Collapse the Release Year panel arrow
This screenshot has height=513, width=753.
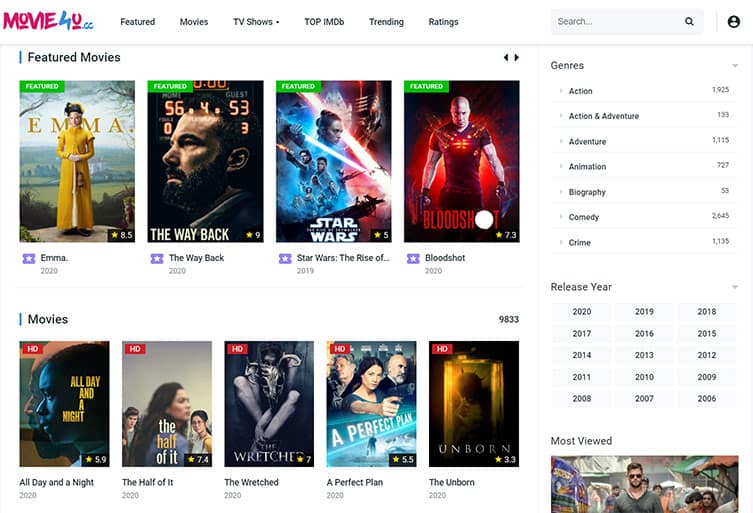735,287
